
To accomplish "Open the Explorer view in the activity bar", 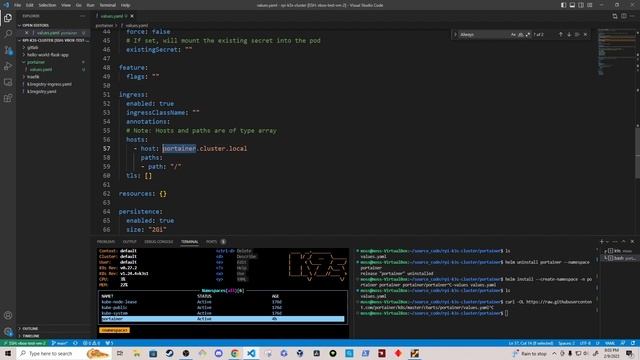I will (8, 18).
